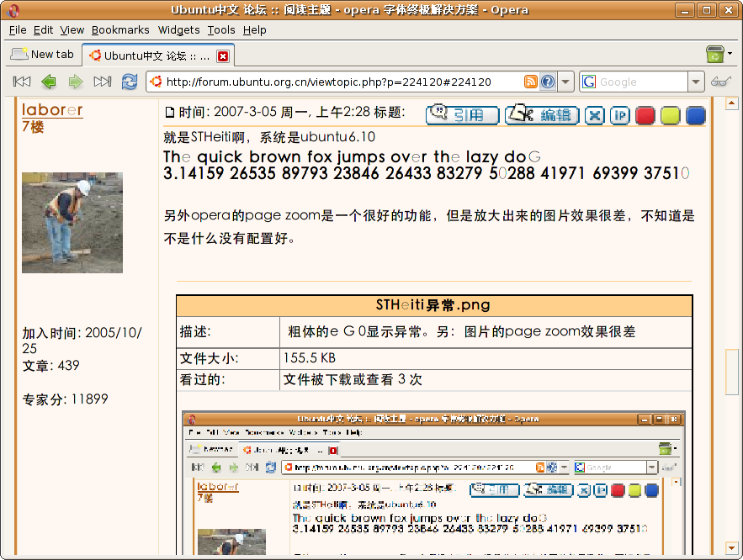Open the Widgets menu

coord(178,29)
